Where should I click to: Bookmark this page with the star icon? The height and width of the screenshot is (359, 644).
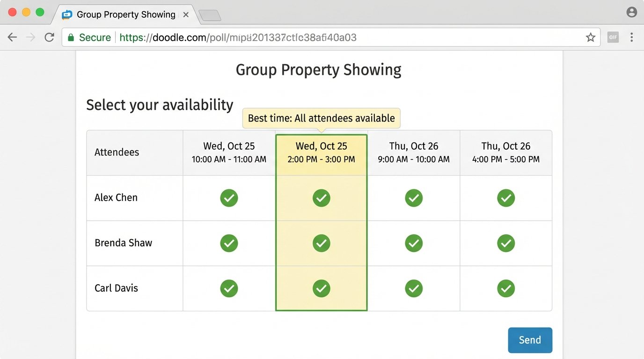tap(590, 37)
